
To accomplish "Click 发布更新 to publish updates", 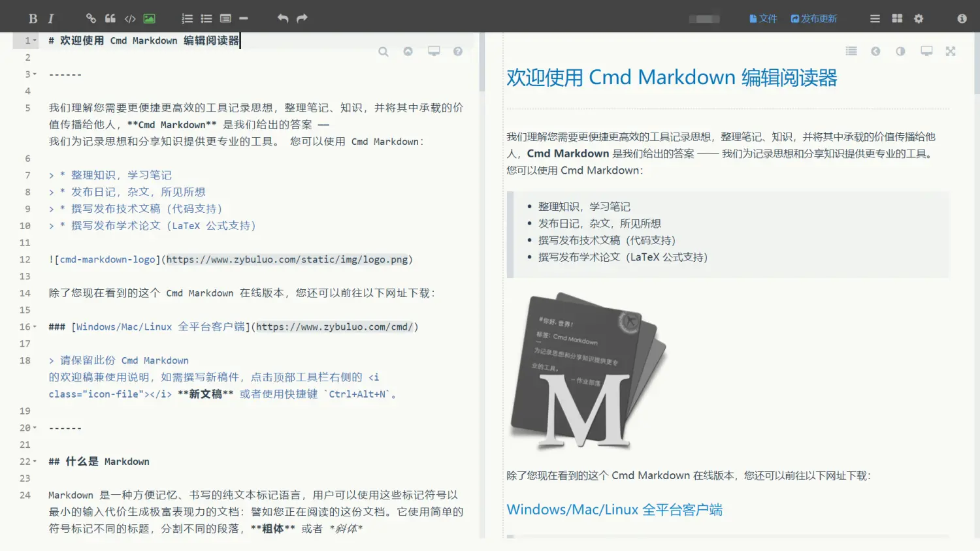I will 813,18.
